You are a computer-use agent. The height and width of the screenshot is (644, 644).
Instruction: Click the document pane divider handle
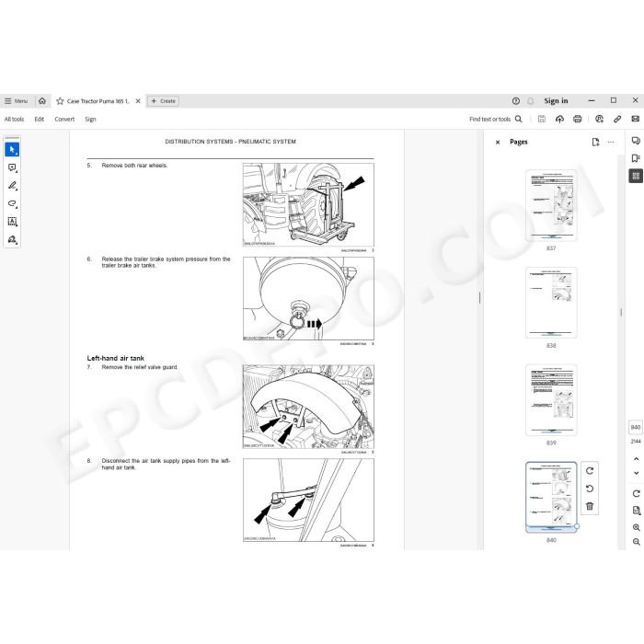(479, 297)
